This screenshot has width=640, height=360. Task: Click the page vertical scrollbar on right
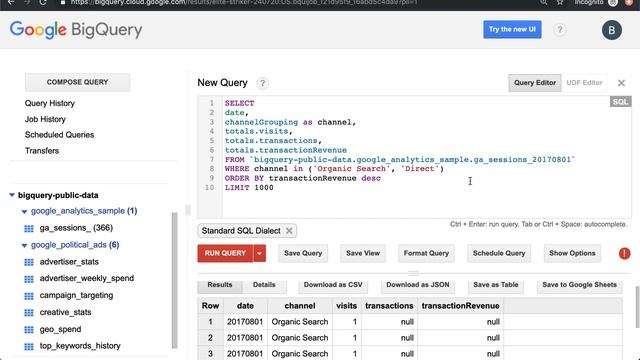pyautogui.click(x=638, y=307)
